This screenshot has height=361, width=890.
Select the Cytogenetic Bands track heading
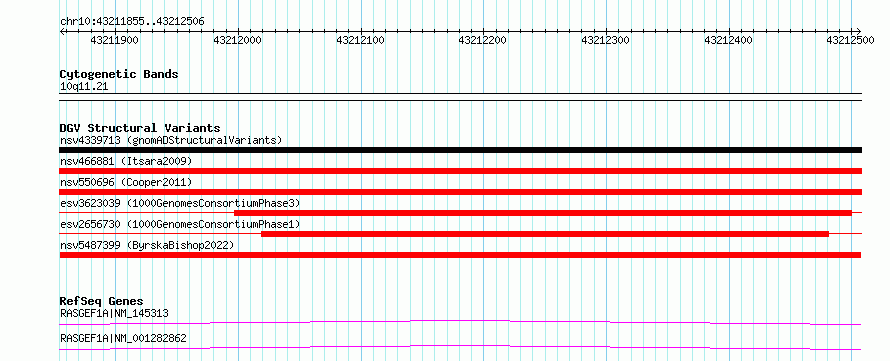point(119,74)
